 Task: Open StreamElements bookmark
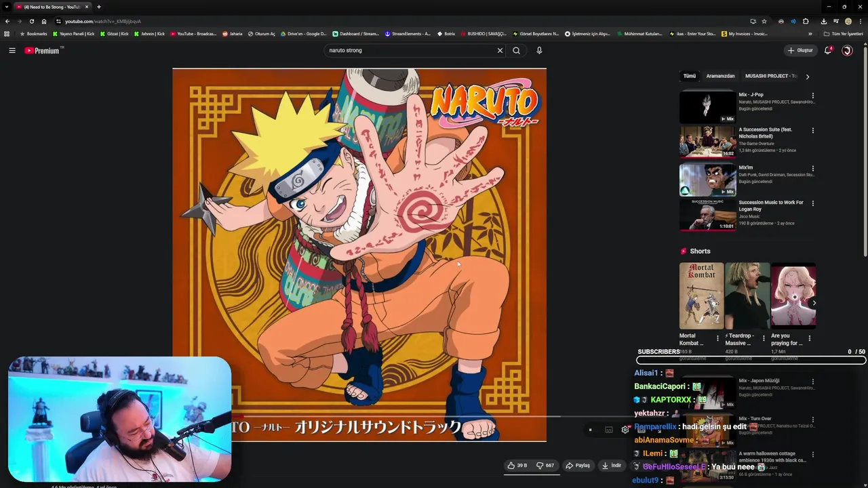coord(408,33)
